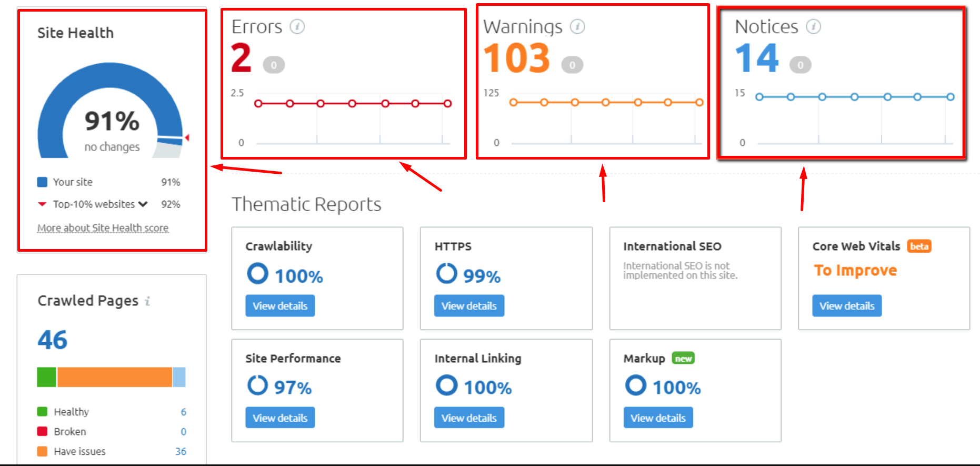
Task: Click the first data point on Notices chart
Action: tap(759, 97)
